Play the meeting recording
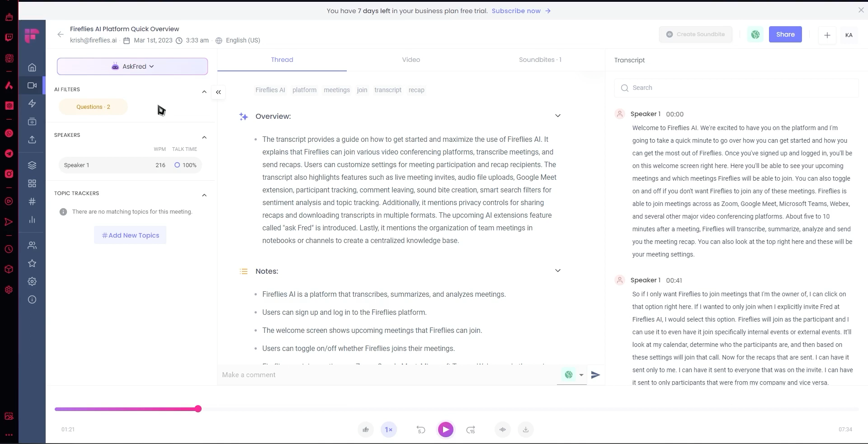 click(x=446, y=430)
